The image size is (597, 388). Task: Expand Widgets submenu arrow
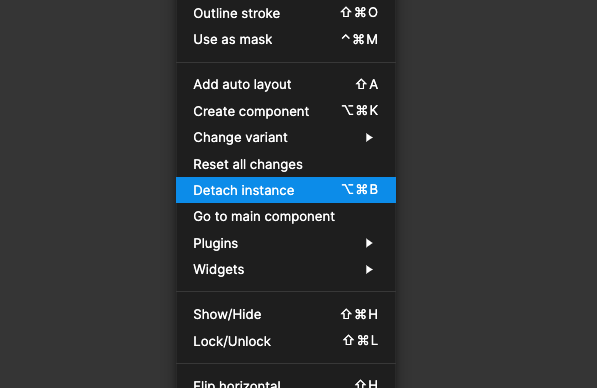click(x=369, y=270)
